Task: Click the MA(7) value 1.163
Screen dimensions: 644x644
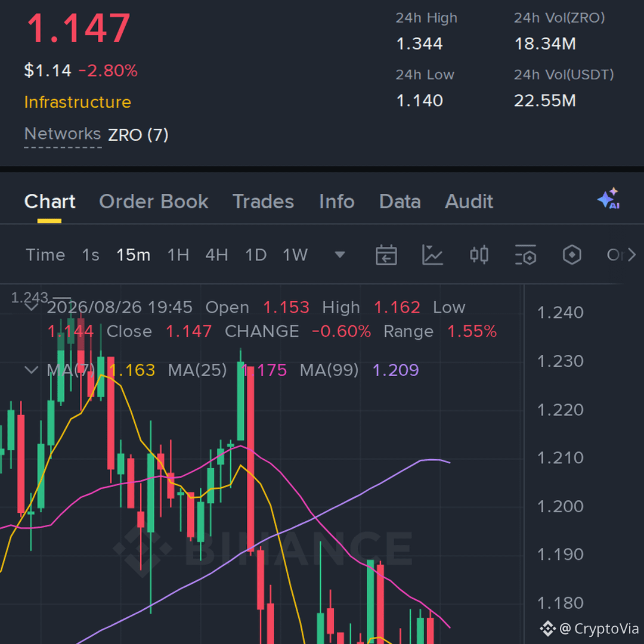Action: (132, 370)
